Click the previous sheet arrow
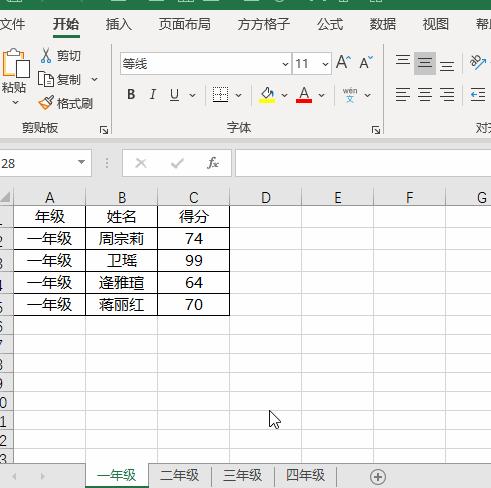 [x=14, y=476]
